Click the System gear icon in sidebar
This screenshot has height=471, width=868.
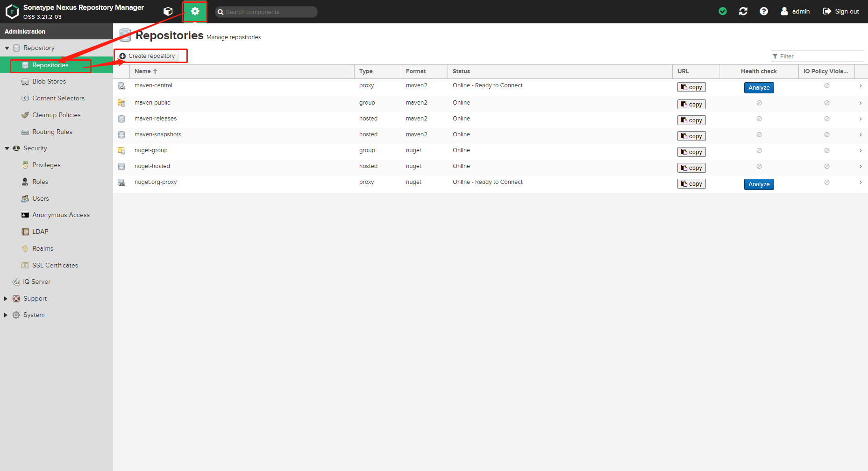click(x=16, y=315)
